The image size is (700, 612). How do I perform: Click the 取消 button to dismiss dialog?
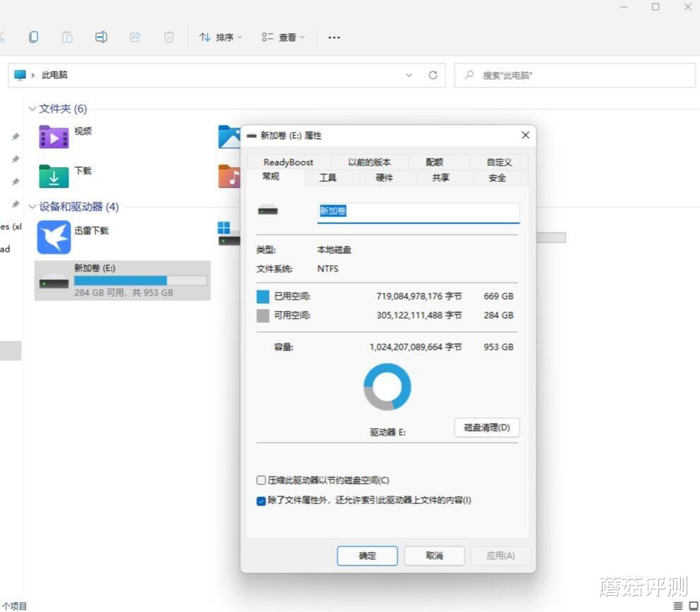tap(433, 556)
